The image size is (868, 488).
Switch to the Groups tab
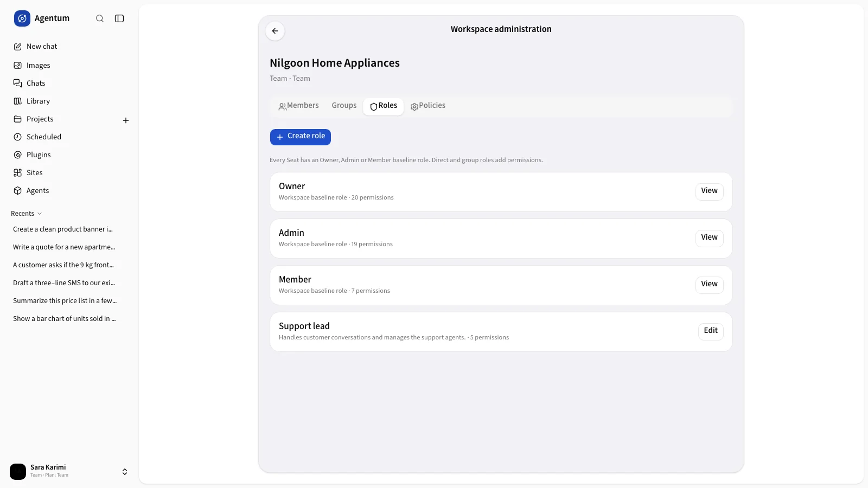coord(344,106)
